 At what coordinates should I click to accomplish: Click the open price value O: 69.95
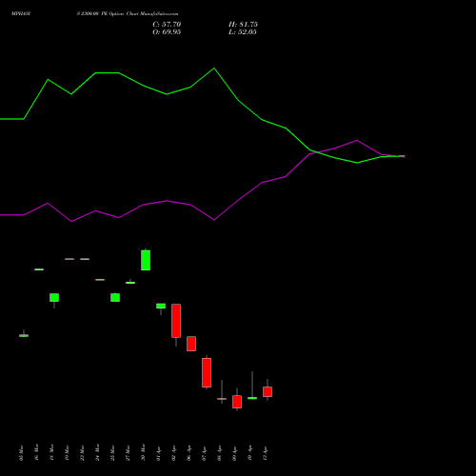[167, 32]
